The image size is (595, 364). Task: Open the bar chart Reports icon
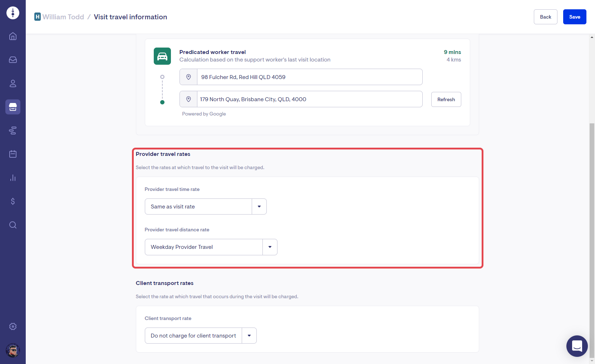pyautogui.click(x=13, y=178)
